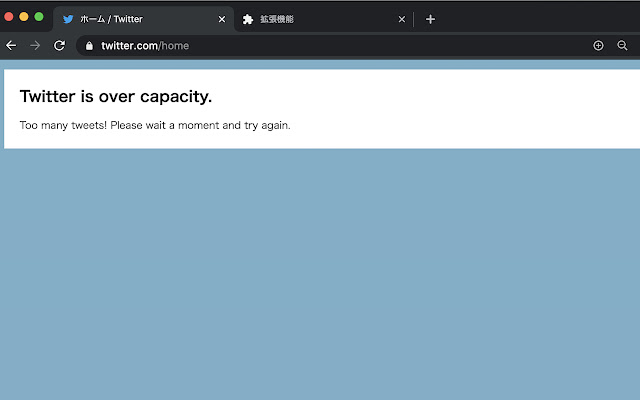The height and width of the screenshot is (400, 640).
Task: Click the puzzle piece extension favicon
Action: [248, 19]
